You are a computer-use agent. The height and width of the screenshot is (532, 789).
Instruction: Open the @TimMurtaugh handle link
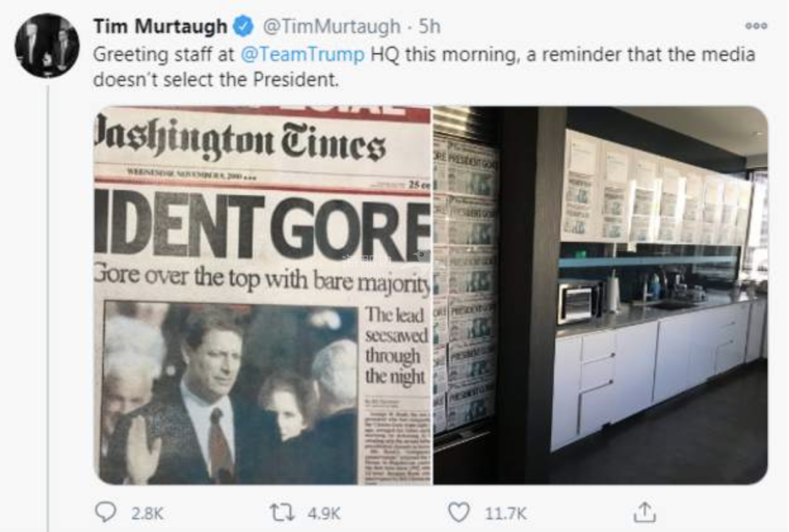(x=332, y=26)
